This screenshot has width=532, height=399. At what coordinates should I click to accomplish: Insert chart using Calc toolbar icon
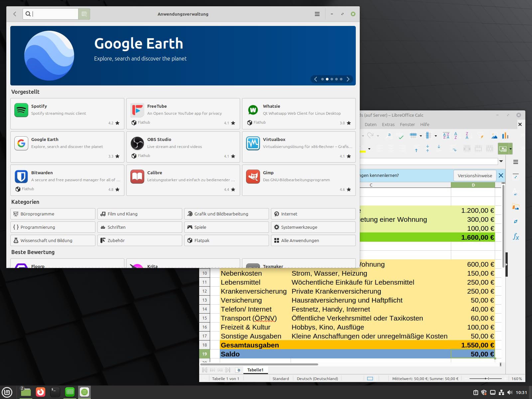[505, 136]
